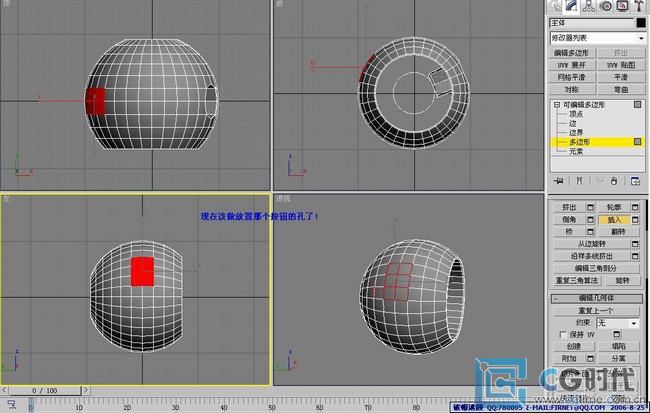Viewport: 650px width, 413px height.
Task: Select 边 (Edge) sub-object level
Action: [x=572, y=123]
